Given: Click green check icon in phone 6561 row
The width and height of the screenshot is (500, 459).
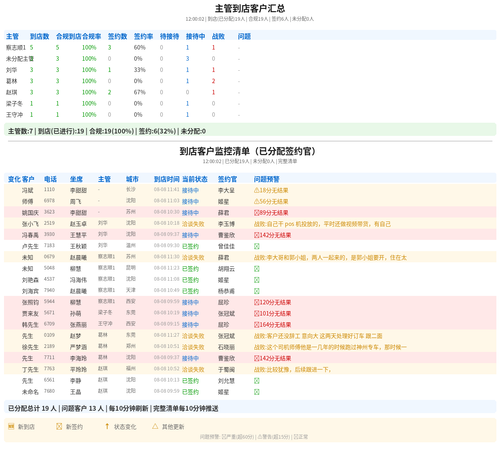Looking at the screenshot, I should pos(257,381).
